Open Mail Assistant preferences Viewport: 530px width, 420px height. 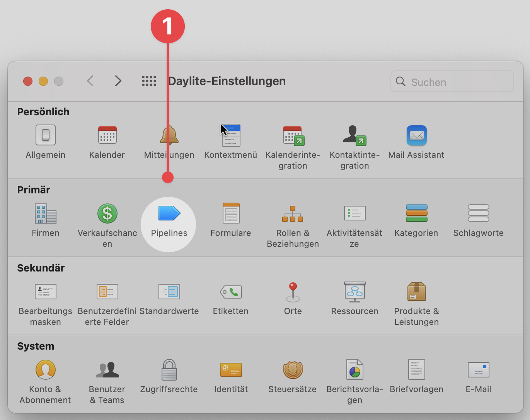(416, 136)
